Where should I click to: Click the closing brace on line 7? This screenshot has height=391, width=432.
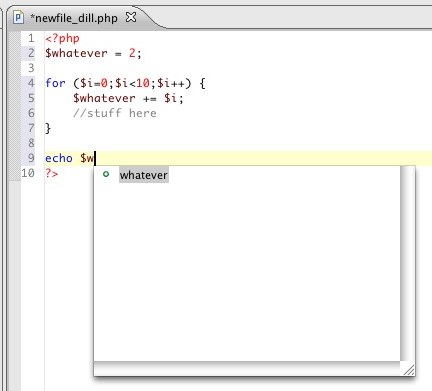[x=48, y=128]
